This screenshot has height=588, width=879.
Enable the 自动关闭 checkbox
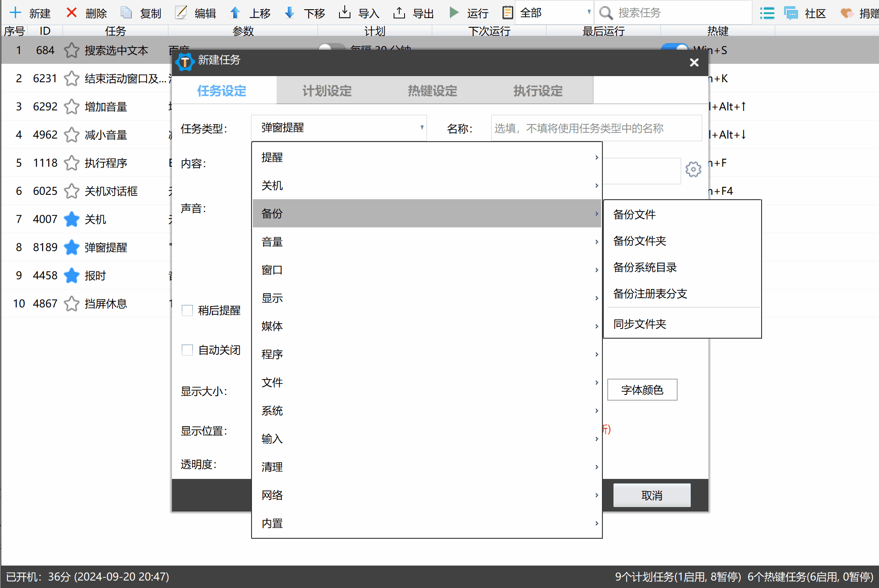[x=187, y=350]
